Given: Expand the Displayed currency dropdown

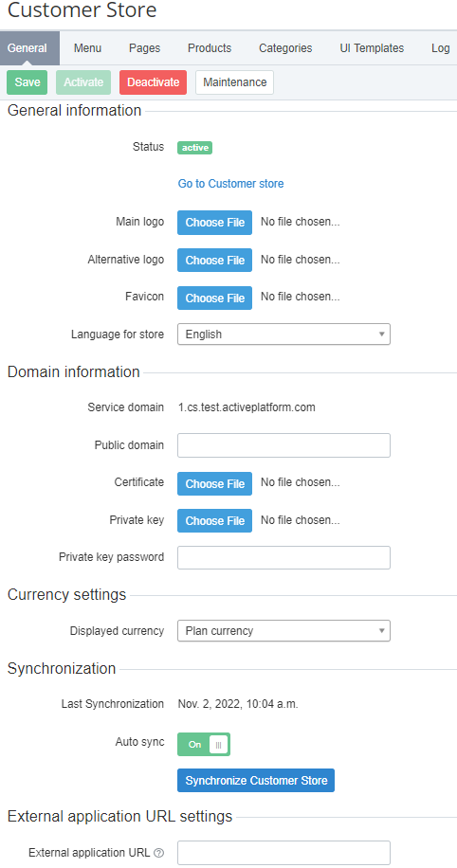Looking at the screenshot, I should (283, 631).
